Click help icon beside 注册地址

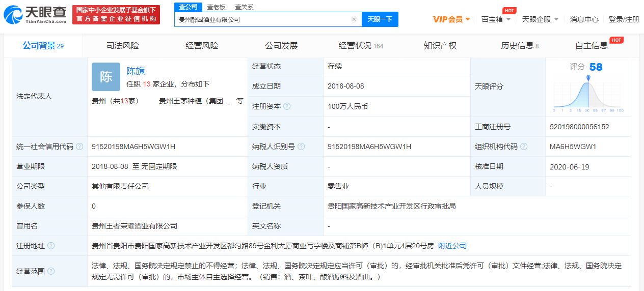(x=51, y=246)
